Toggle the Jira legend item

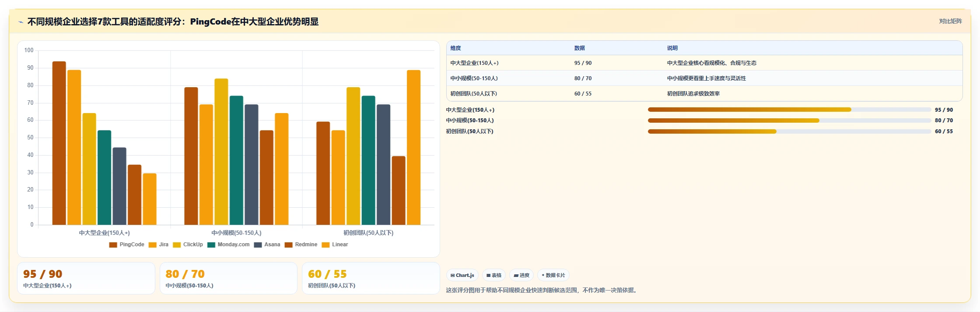pyautogui.click(x=158, y=245)
